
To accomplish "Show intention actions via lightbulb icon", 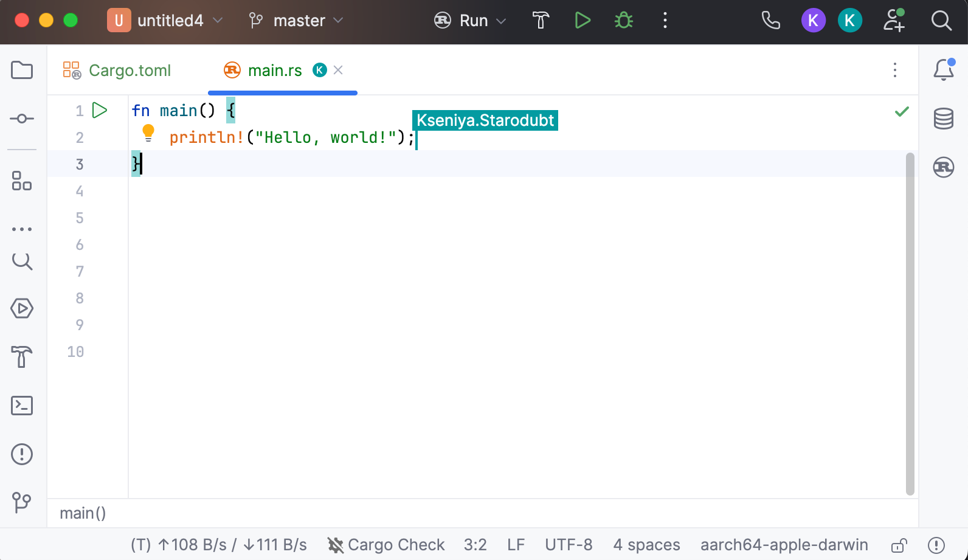I will 148,133.
